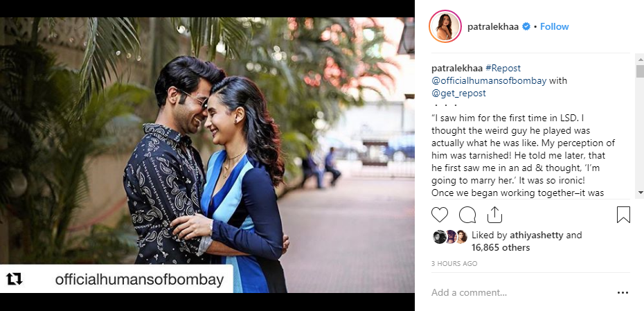This screenshot has height=311, width=644.
Task: Open more options three-dot menu
Action: (x=623, y=292)
